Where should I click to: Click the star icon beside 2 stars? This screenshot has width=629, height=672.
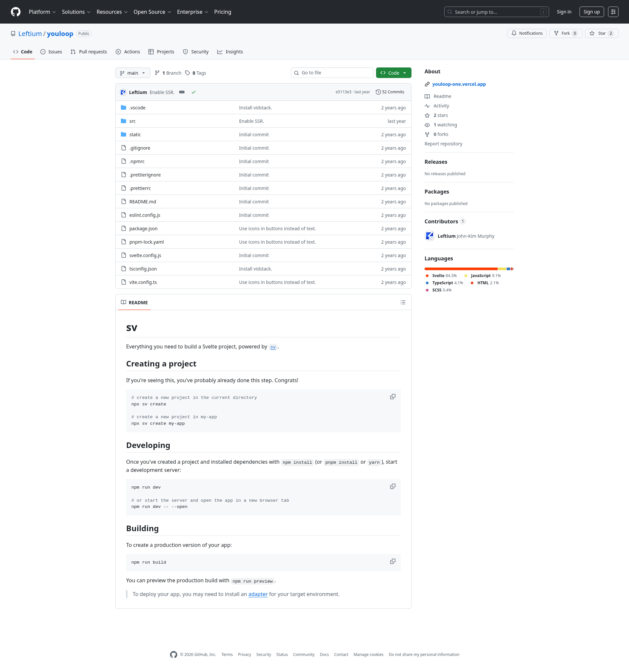pyautogui.click(x=427, y=115)
